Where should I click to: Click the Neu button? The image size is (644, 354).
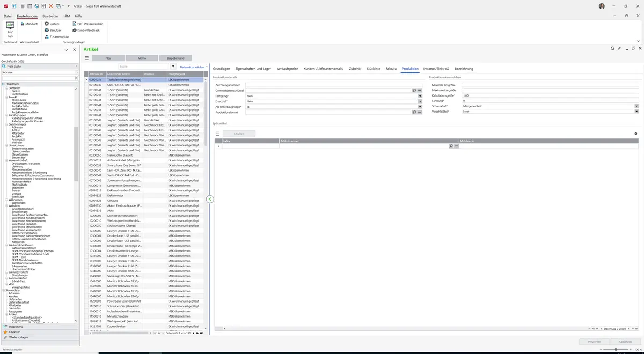coord(108,58)
